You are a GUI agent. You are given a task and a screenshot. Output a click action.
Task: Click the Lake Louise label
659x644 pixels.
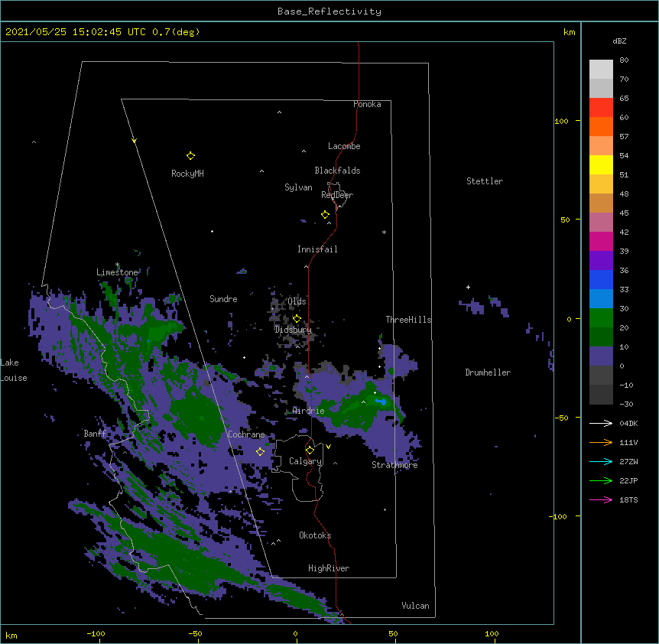[14, 370]
